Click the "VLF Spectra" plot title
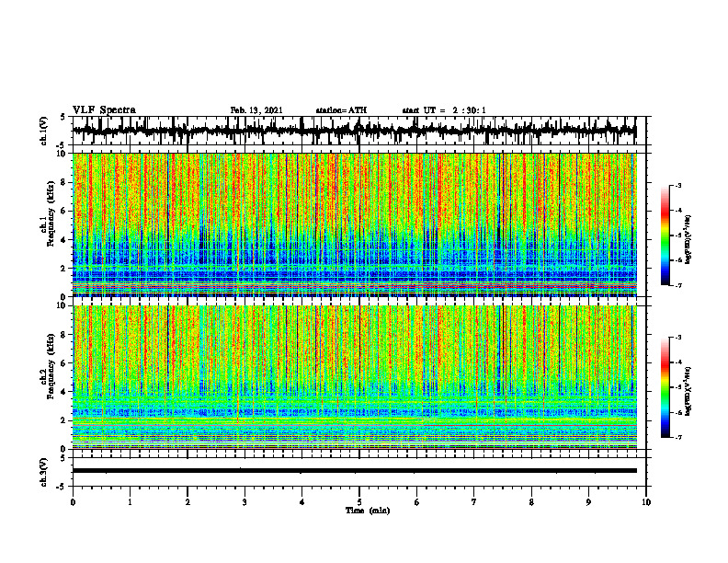Image resolution: width=728 pixels, height=563 pixels. pos(104,110)
